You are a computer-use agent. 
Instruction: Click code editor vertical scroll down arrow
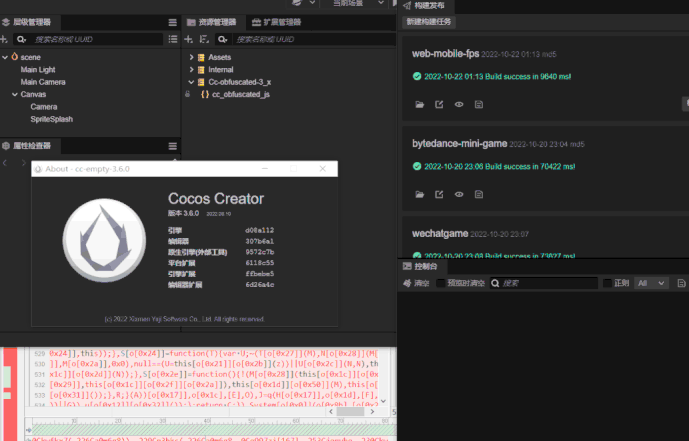[x=384, y=401]
